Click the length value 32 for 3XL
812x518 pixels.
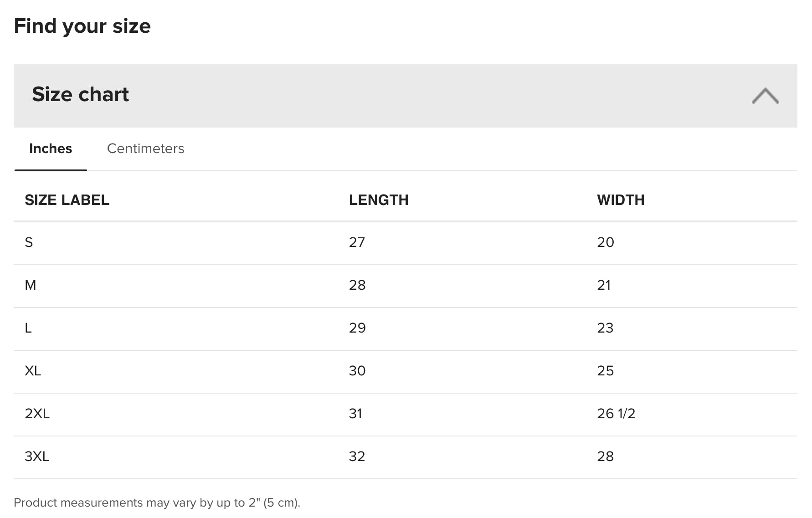(x=357, y=456)
